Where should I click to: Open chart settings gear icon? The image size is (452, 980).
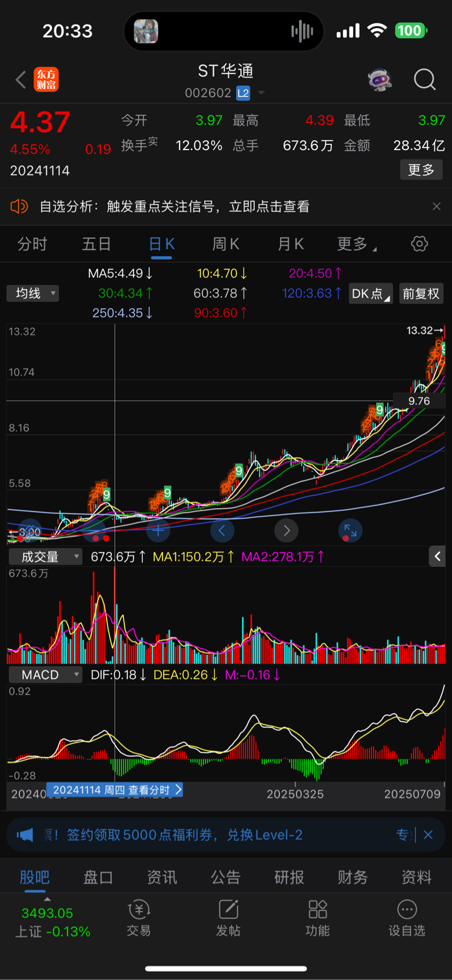click(x=420, y=244)
